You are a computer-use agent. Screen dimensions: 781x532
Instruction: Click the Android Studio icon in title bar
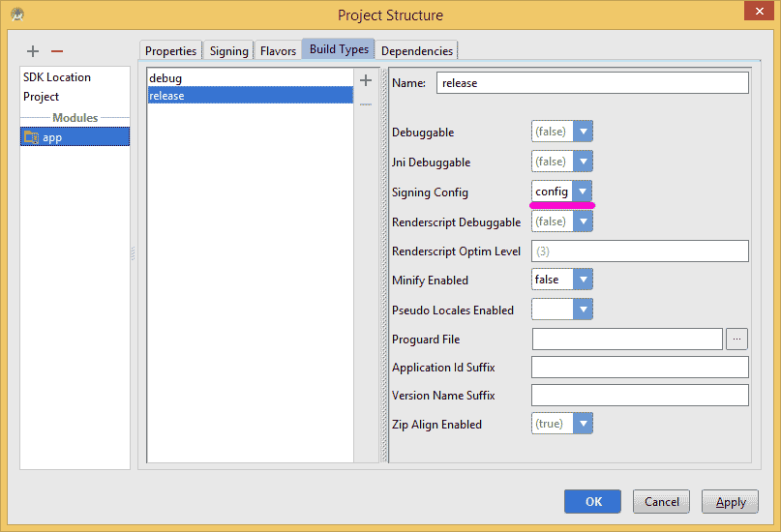[16, 15]
